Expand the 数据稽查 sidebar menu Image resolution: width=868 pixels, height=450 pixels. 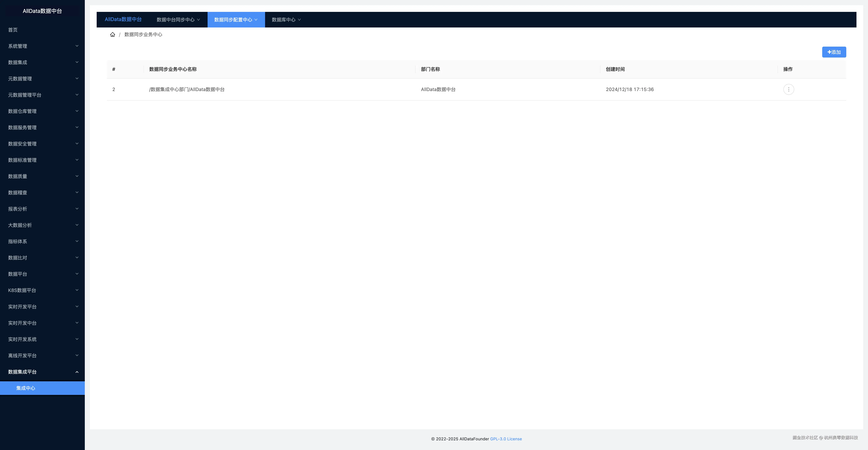point(42,193)
